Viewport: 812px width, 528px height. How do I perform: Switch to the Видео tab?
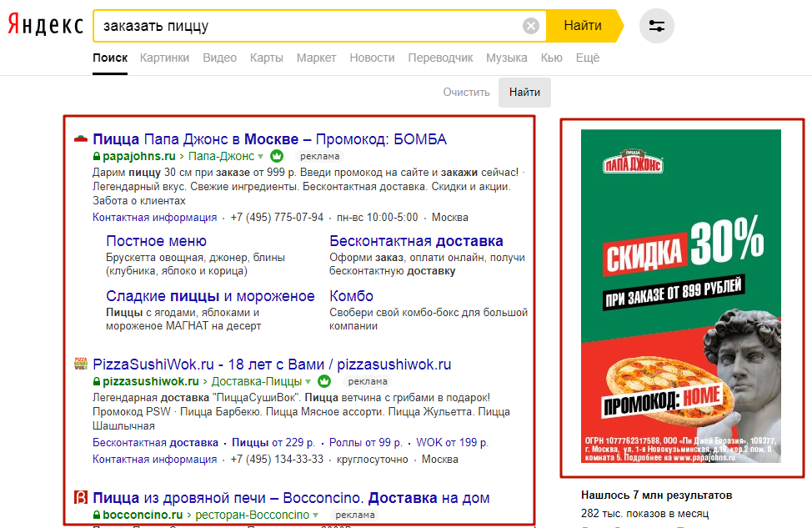[x=219, y=58]
